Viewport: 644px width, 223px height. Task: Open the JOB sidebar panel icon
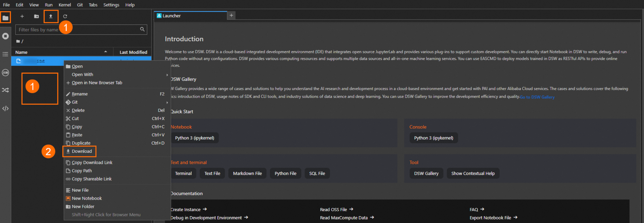[5, 73]
